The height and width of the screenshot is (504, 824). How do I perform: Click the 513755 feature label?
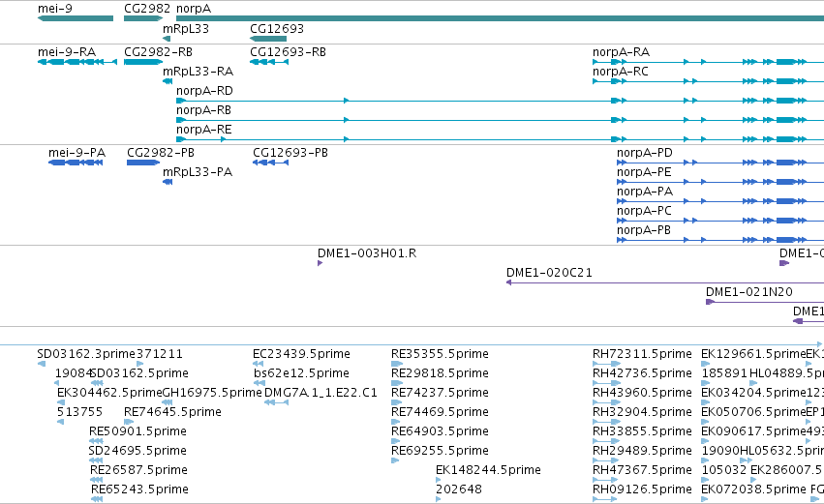[79, 413]
